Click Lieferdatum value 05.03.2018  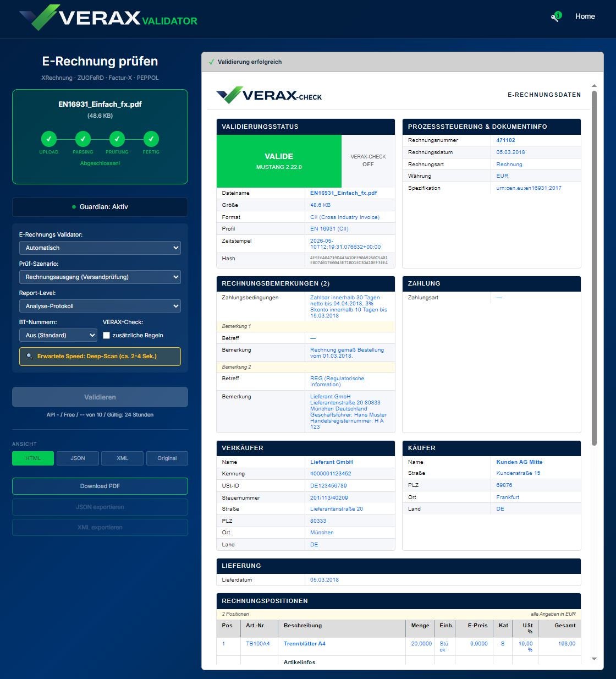coord(324,580)
